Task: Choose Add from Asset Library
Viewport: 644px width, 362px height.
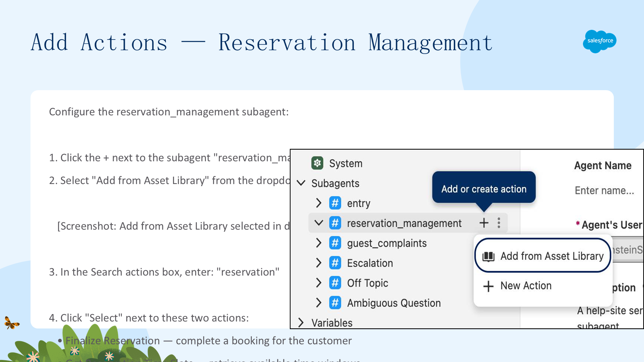Action: pos(543,256)
